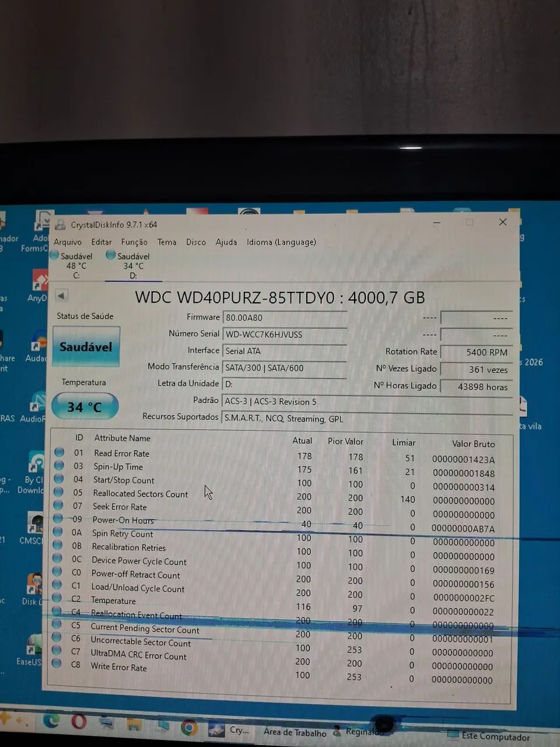Image resolution: width=560 pixels, height=747 pixels.
Task: Click status dot for Start/Stop Count
Action: point(59,479)
